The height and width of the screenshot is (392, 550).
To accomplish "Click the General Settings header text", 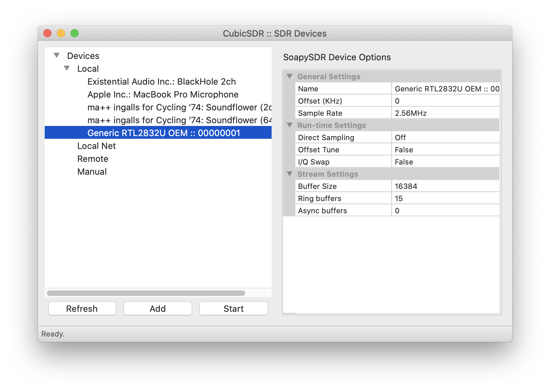I will click(329, 77).
